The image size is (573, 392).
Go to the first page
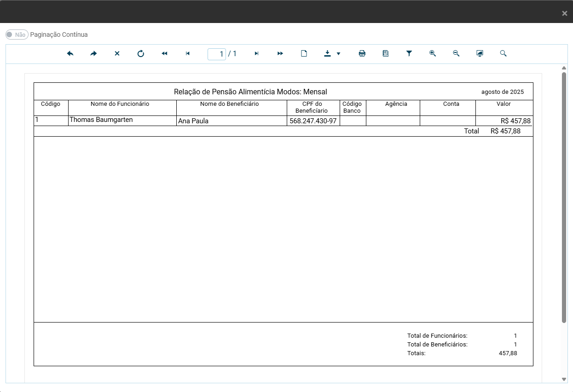tap(164, 54)
